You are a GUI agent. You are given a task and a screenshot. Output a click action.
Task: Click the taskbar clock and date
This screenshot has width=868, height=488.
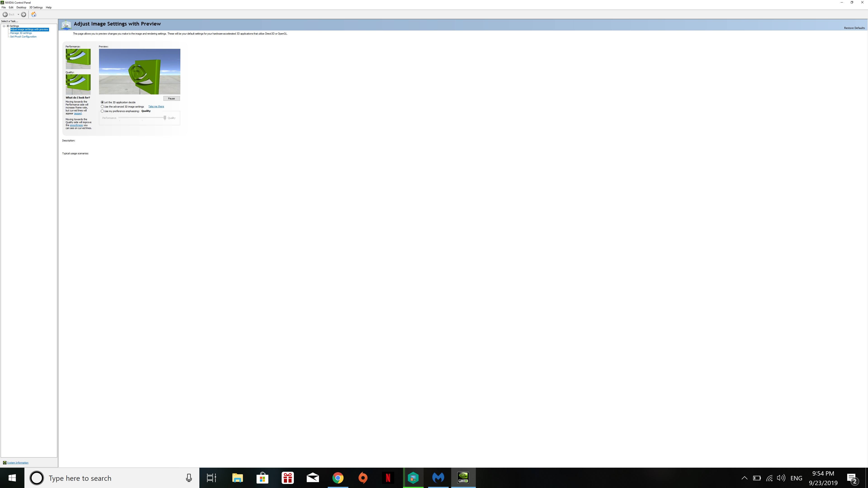click(x=823, y=478)
